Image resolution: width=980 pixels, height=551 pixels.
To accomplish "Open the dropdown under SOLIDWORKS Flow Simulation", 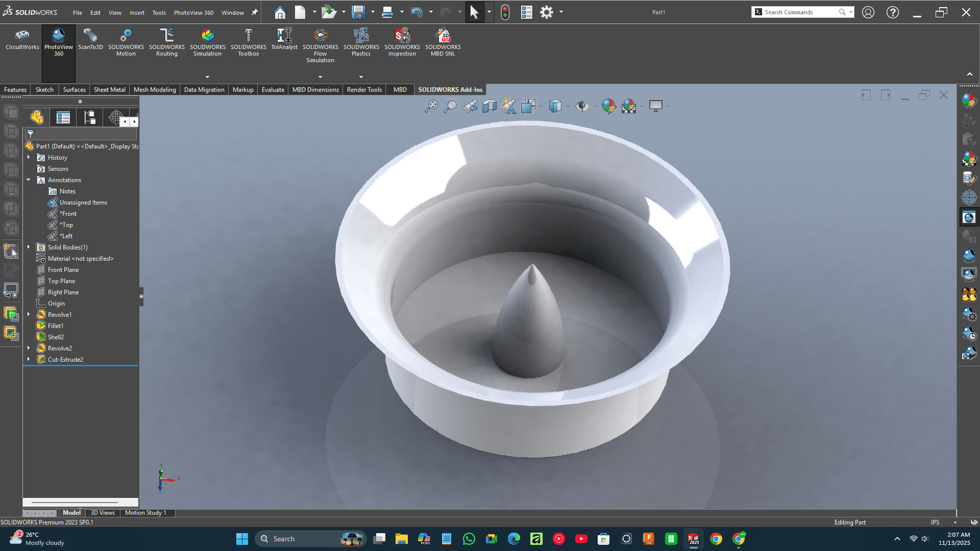I will (320, 77).
